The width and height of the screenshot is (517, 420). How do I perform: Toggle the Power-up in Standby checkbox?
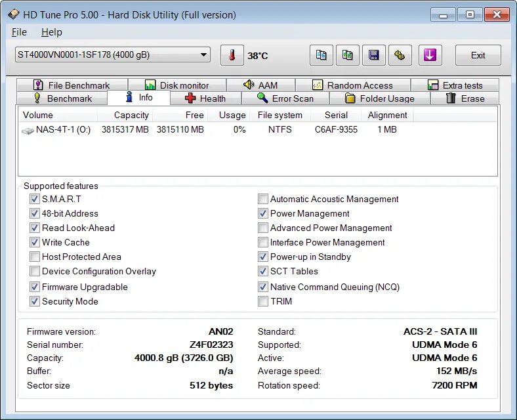click(x=263, y=257)
